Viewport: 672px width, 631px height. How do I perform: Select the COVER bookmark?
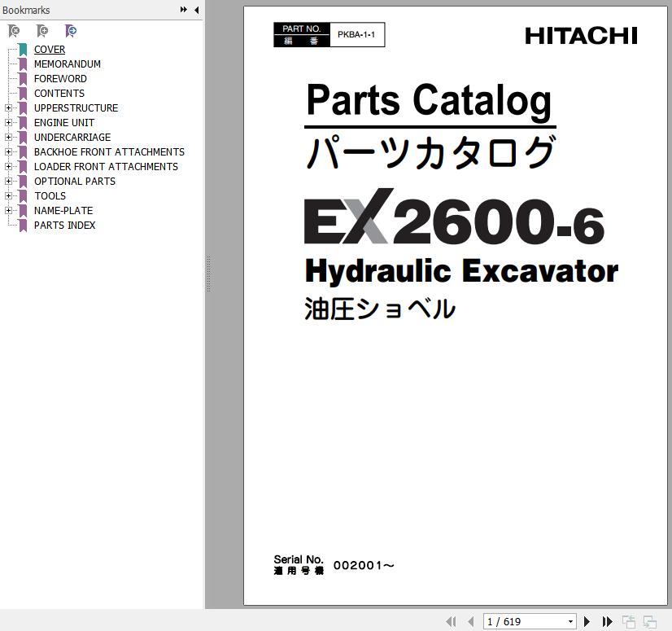(49, 50)
